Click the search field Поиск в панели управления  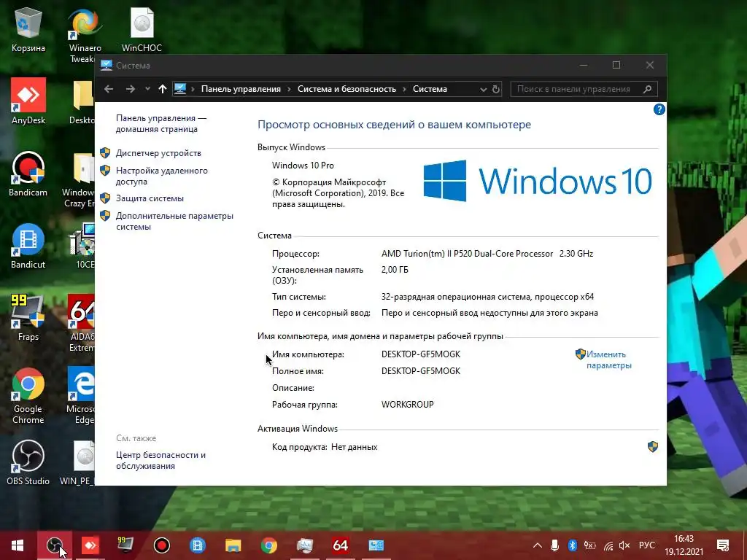pos(584,89)
